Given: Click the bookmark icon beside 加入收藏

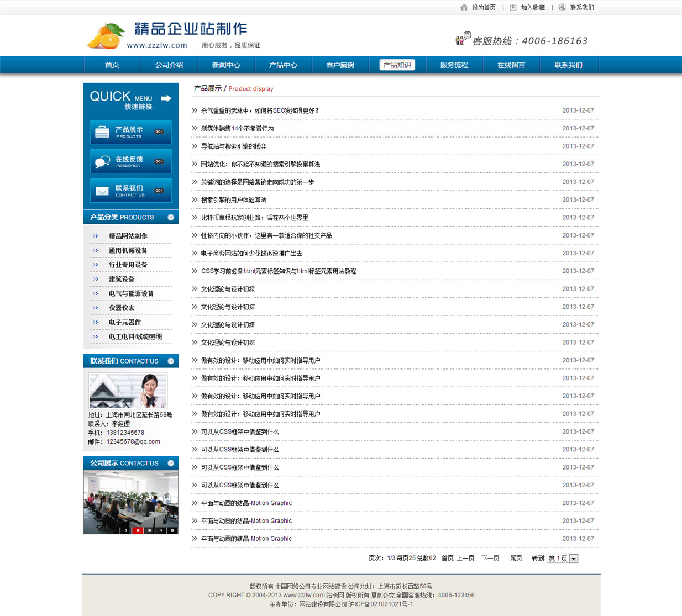Looking at the screenshot, I should coord(513,8).
